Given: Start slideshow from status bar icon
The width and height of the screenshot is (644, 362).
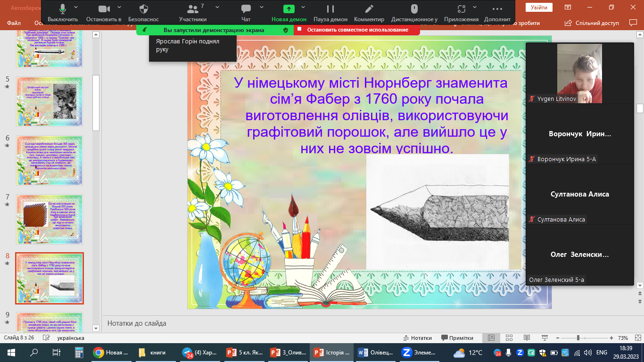Looking at the screenshot, I should 545,338.
